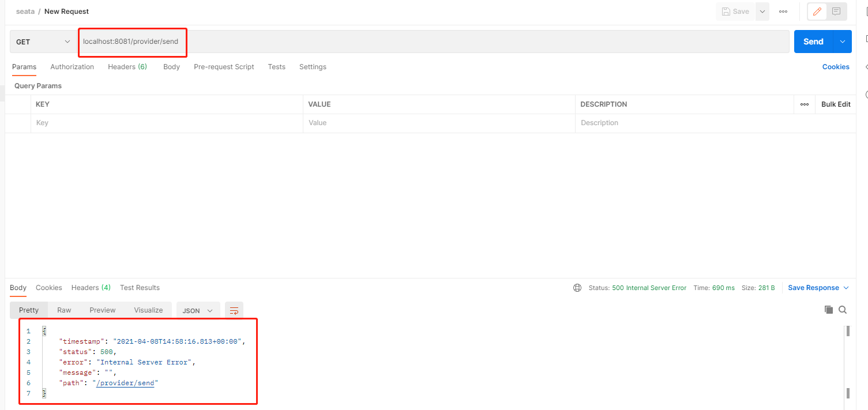The image size is (868, 410).
Task: Open the Save options dropdown arrow
Action: pos(762,12)
